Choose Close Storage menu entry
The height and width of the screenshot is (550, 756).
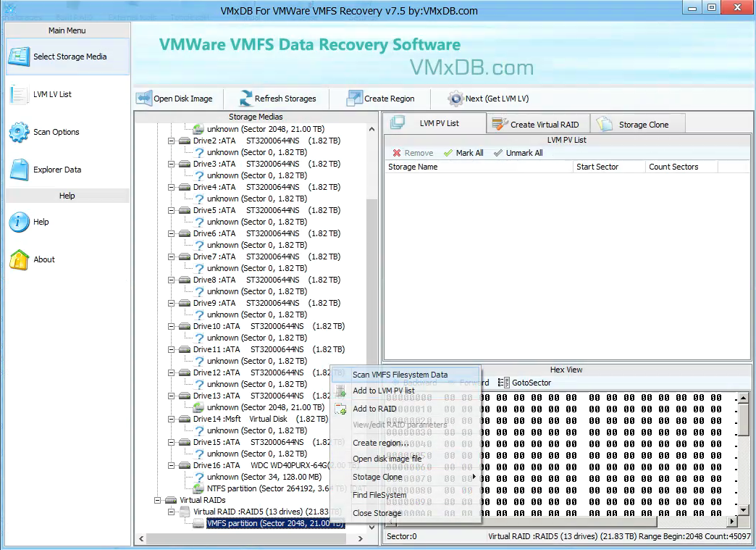coord(406,513)
